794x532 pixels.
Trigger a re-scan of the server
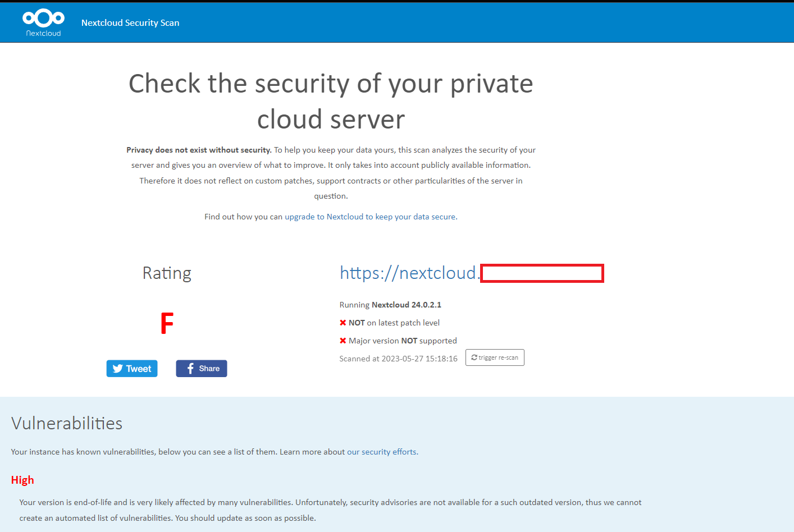point(495,357)
